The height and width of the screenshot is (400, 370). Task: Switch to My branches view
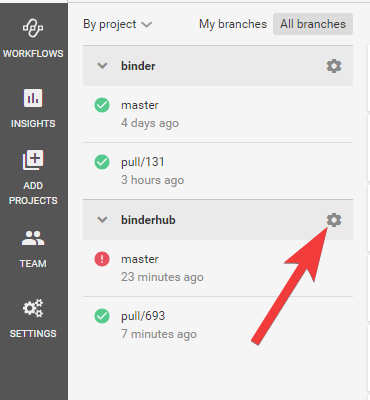point(233,24)
